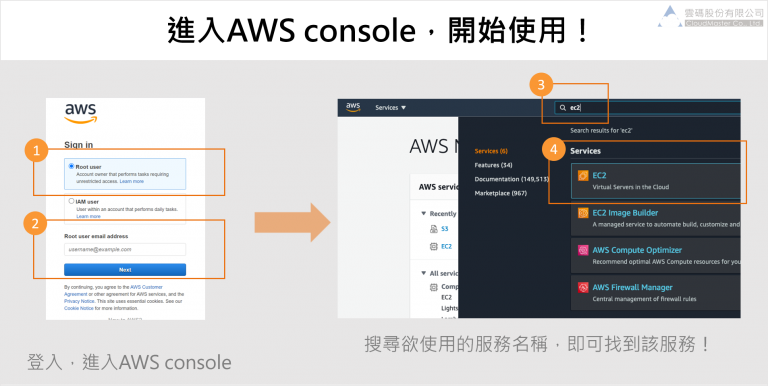Click the console search box containing ec2
This screenshot has width=768, height=386.
pos(647,108)
